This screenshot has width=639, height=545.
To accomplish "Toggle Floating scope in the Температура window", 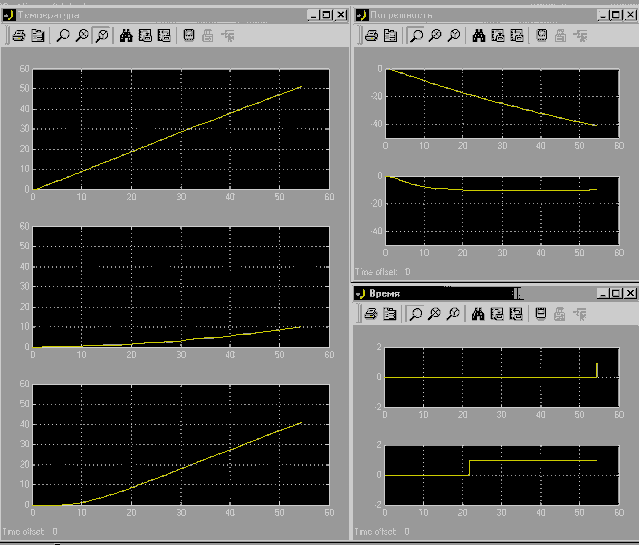I will tap(188, 36).
